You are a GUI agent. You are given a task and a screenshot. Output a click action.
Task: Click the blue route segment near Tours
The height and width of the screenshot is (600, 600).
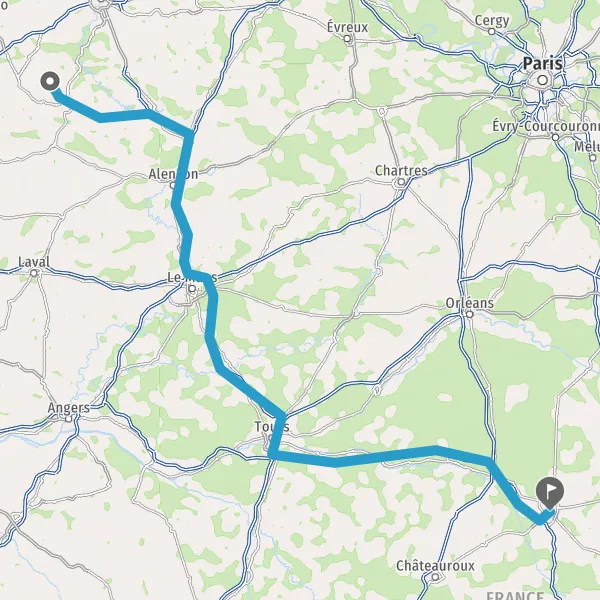point(276,435)
